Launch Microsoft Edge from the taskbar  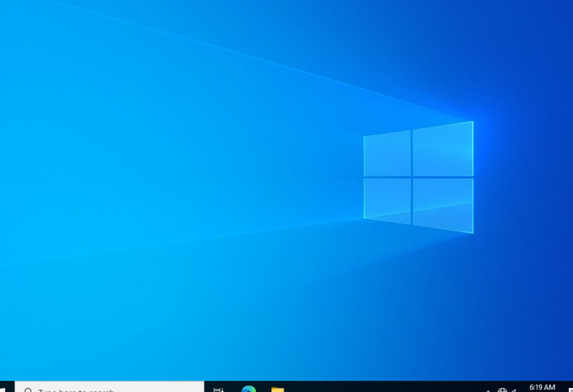coord(248,388)
